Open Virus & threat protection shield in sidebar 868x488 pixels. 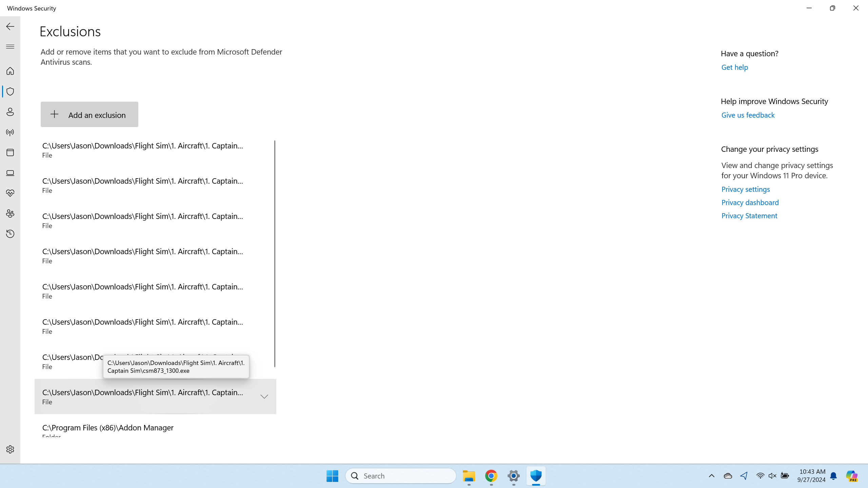(x=10, y=91)
